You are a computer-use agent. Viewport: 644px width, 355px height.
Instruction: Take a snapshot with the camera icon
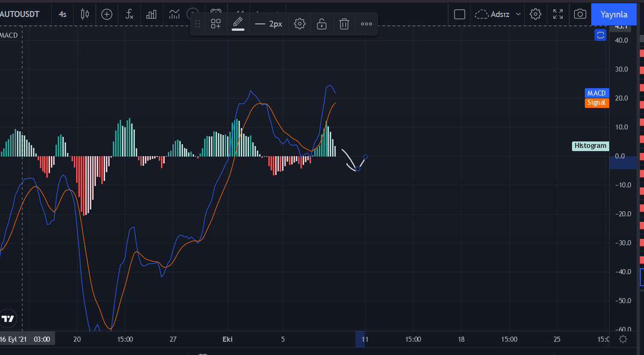click(x=580, y=15)
